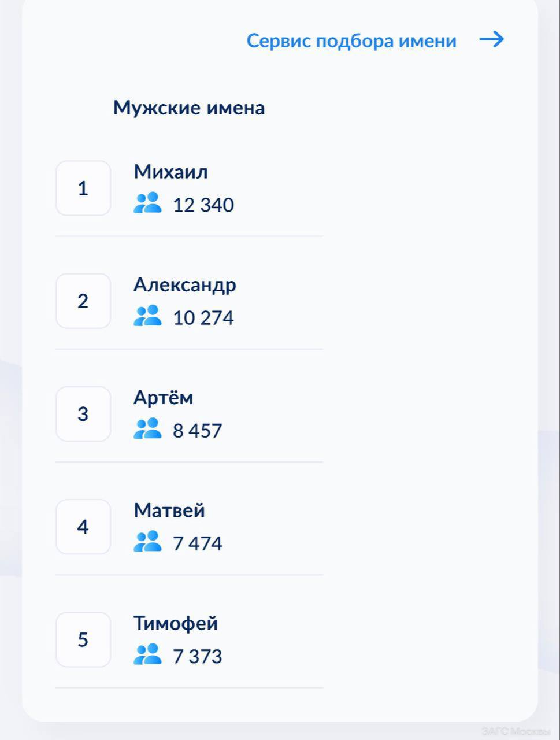
Task: Click the people icon next to 12 340
Action: pos(147,203)
